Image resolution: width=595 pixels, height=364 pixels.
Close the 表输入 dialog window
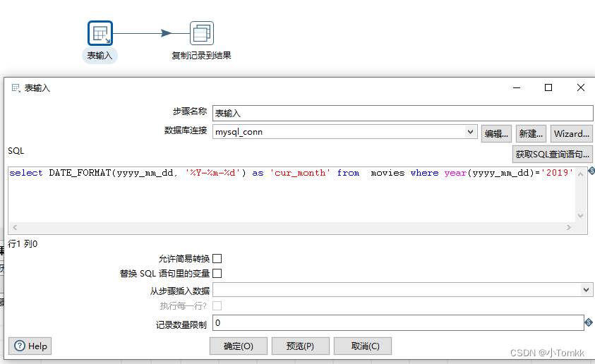[581, 87]
